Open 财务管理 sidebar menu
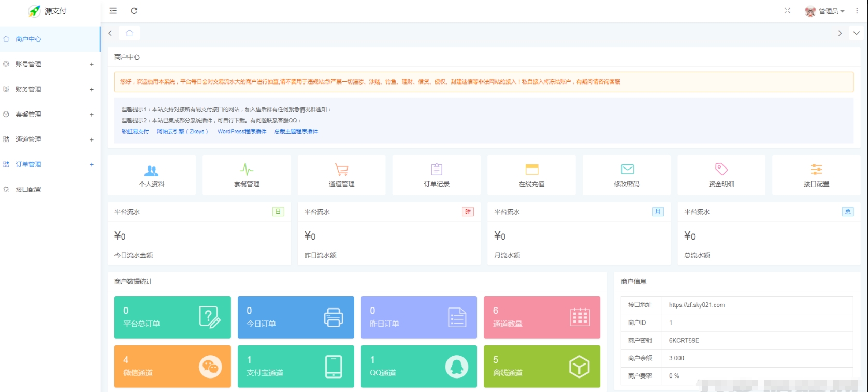 coord(50,89)
